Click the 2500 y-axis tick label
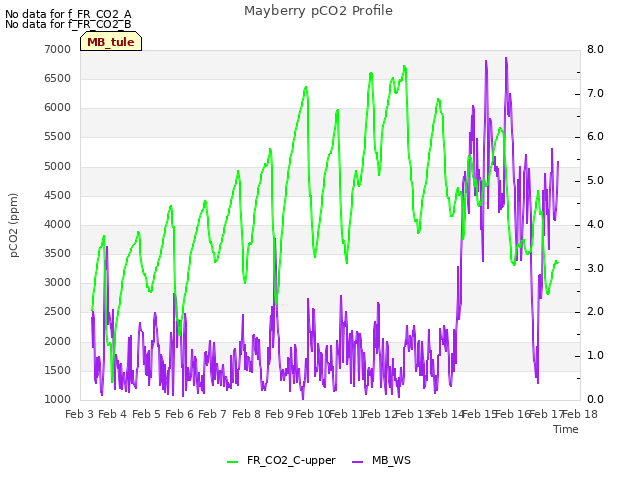Viewport: 640px width, 480px height. 58,311
